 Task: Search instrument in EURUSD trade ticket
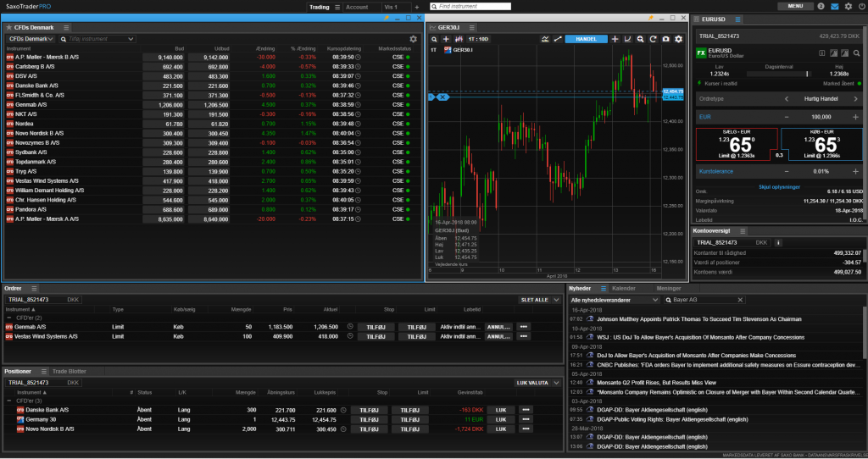(856, 53)
